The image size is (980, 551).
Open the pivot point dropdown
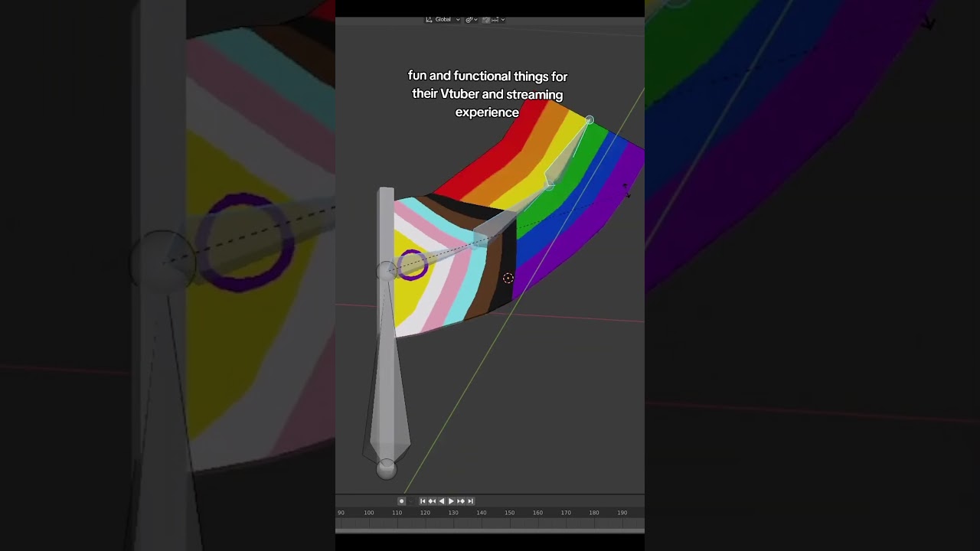(471, 20)
